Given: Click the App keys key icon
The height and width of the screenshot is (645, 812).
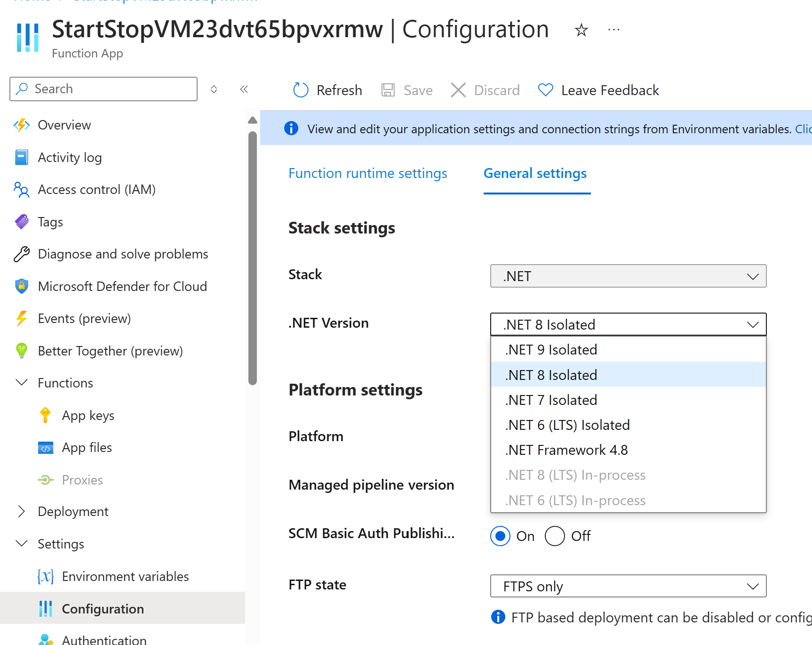Looking at the screenshot, I should (x=46, y=415).
